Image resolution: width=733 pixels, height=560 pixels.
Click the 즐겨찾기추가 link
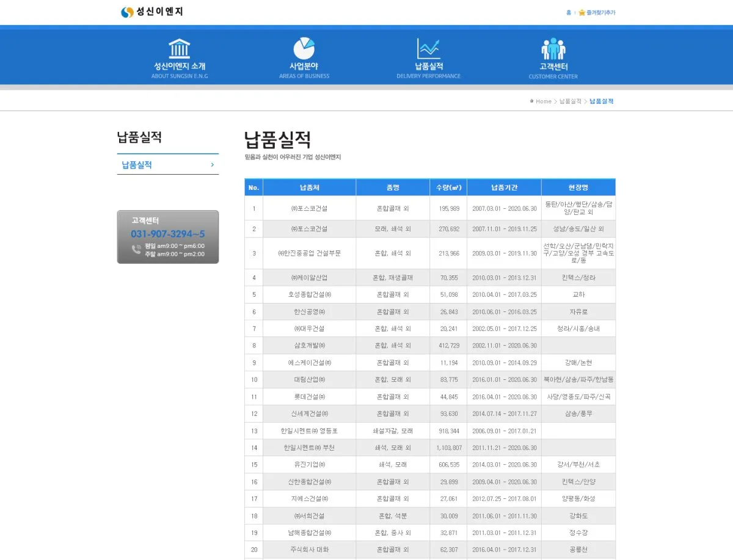click(x=600, y=12)
